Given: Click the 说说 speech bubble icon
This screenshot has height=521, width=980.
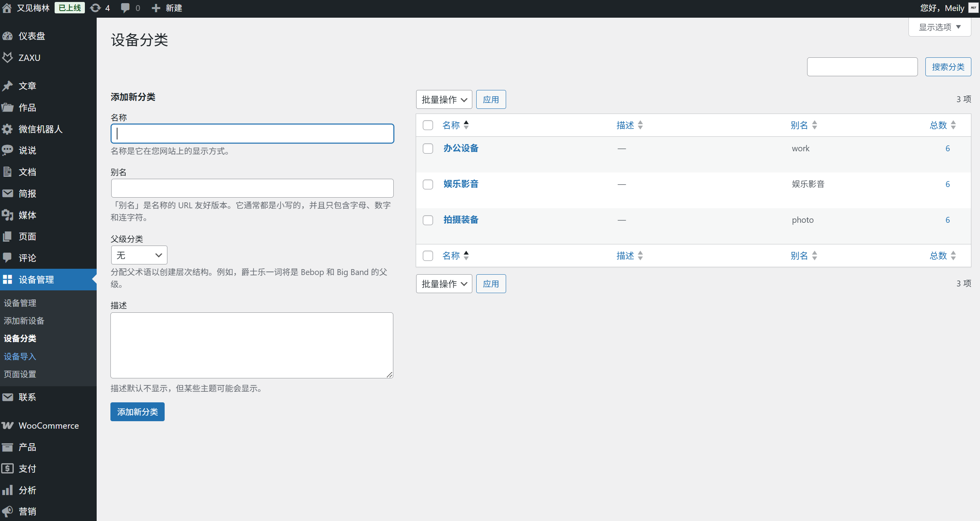Looking at the screenshot, I should pyautogui.click(x=8, y=150).
